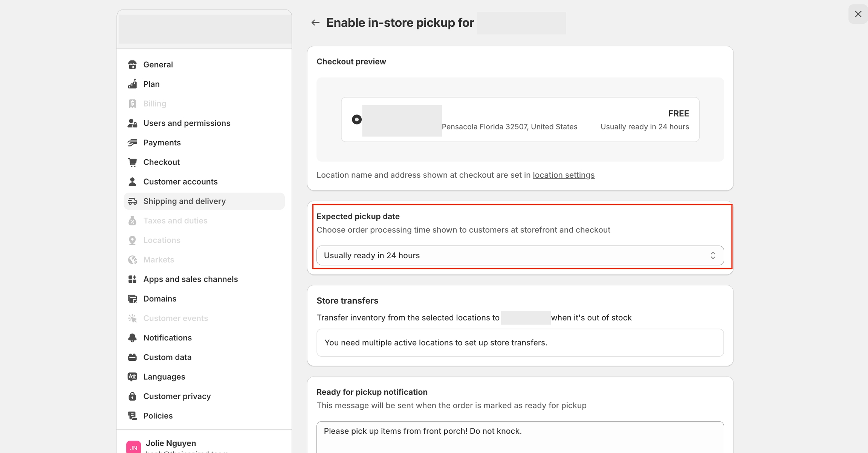
Task: Click the Notifications bell icon
Action: 132,338
